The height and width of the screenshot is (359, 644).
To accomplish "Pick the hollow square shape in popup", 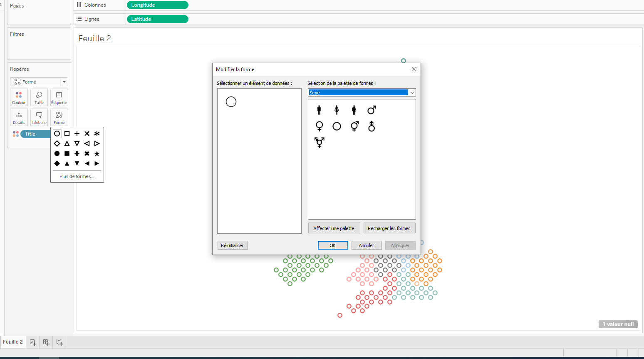I will pyautogui.click(x=67, y=134).
